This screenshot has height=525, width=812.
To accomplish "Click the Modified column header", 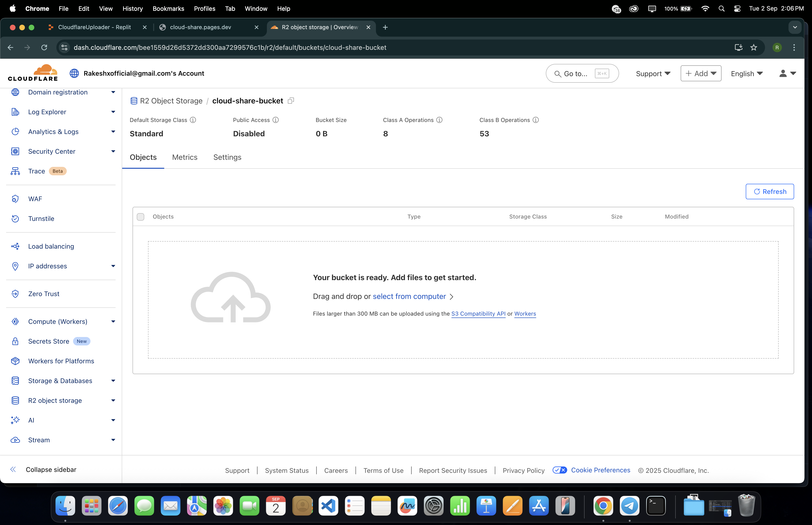I will click(x=676, y=216).
